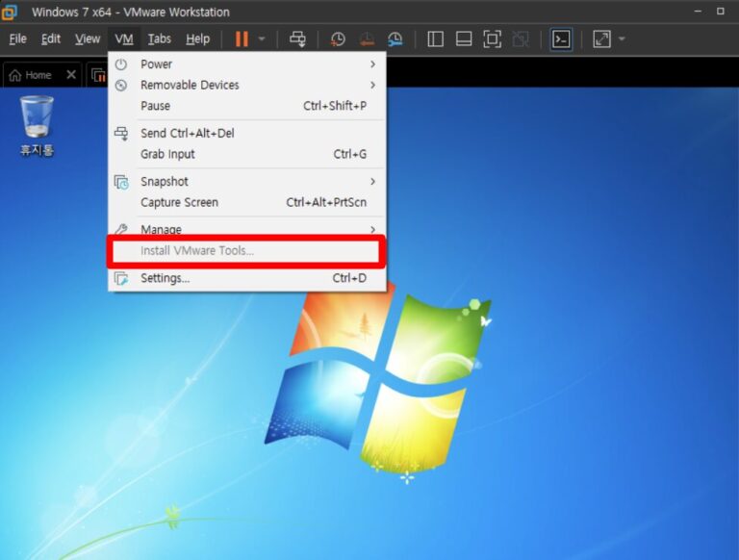Screen dimensions: 739x560
Task: Click the Windows 7 VM tab icon
Action: pos(98,75)
